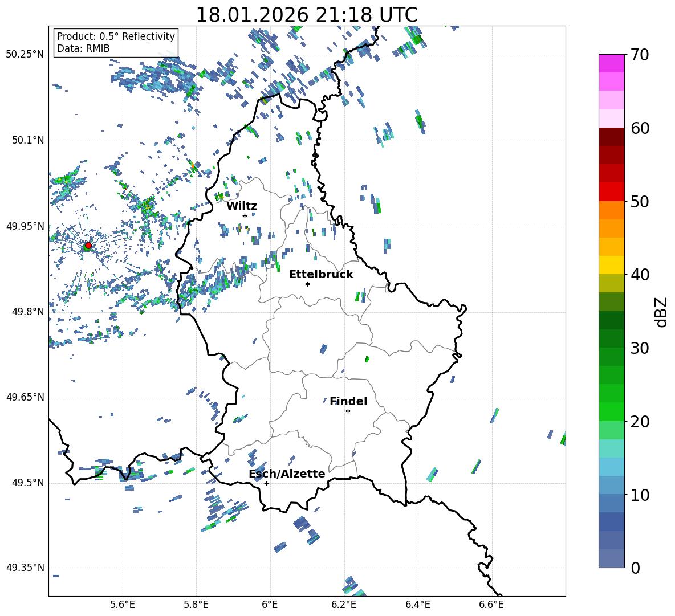The image size is (675, 616).
Task: Pick the yellow colorbar swatch above 40
Action: pyautogui.click(x=612, y=265)
